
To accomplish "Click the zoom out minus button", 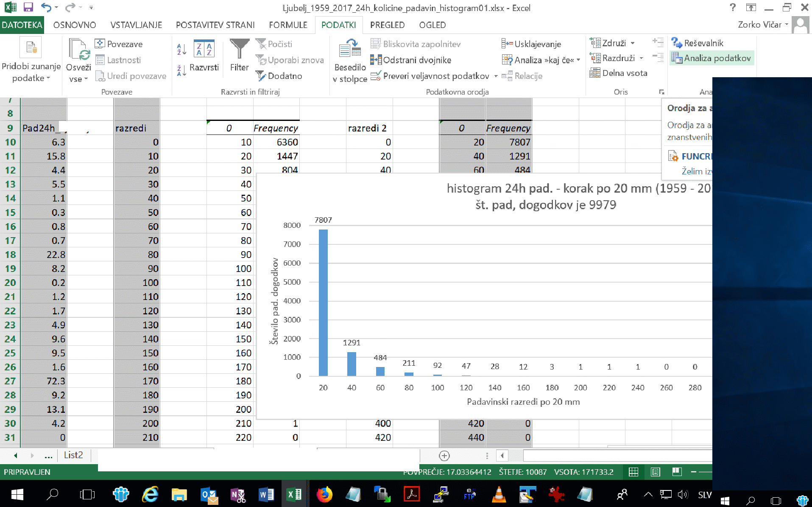I will [694, 472].
